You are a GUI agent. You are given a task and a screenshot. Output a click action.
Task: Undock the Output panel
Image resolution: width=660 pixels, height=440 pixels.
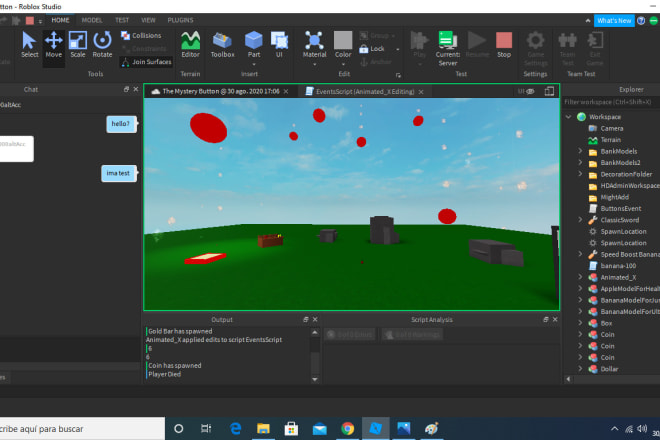click(x=306, y=320)
